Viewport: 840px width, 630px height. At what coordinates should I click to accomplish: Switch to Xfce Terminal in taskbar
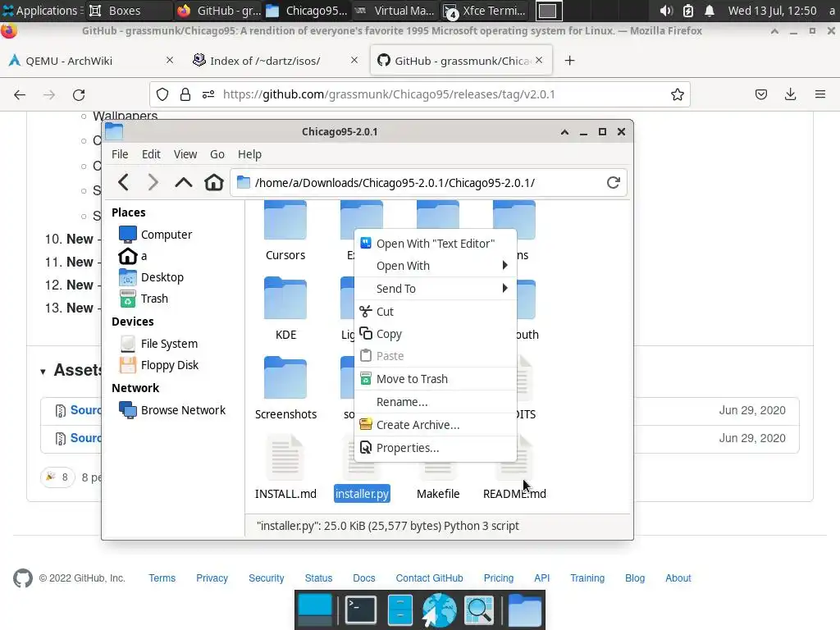[485, 11]
